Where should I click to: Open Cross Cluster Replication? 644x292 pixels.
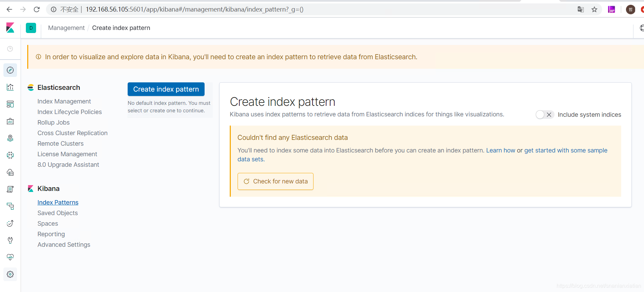(73, 133)
